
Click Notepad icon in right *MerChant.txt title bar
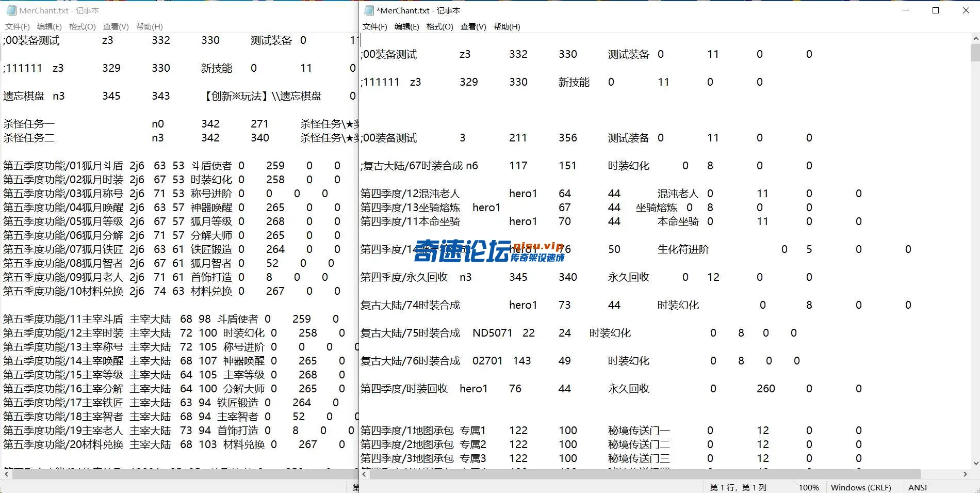coord(369,10)
